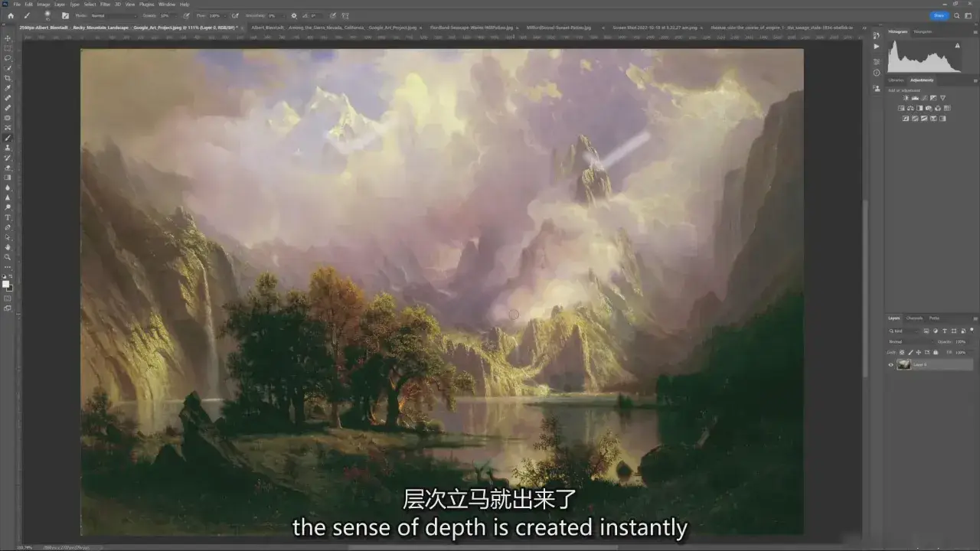Click the foreground color swatch
This screenshot has height=551, width=980.
pyautogui.click(x=6, y=283)
